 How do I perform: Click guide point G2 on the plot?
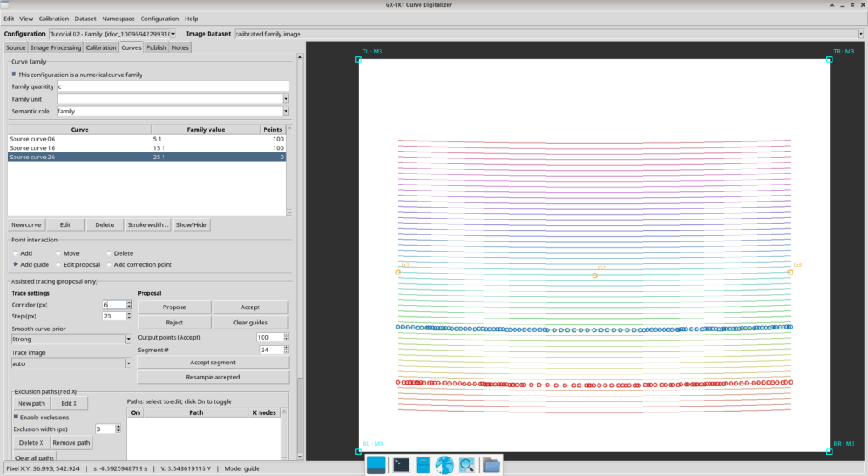[594, 275]
